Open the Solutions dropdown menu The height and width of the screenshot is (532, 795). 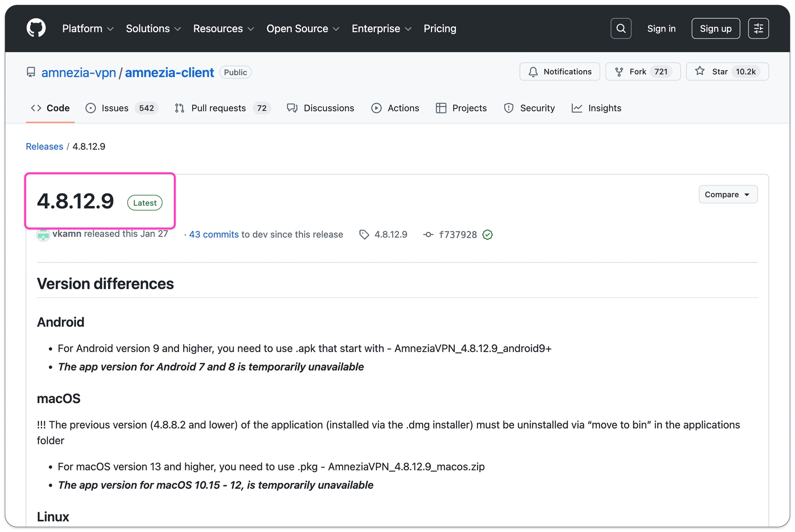(153, 29)
